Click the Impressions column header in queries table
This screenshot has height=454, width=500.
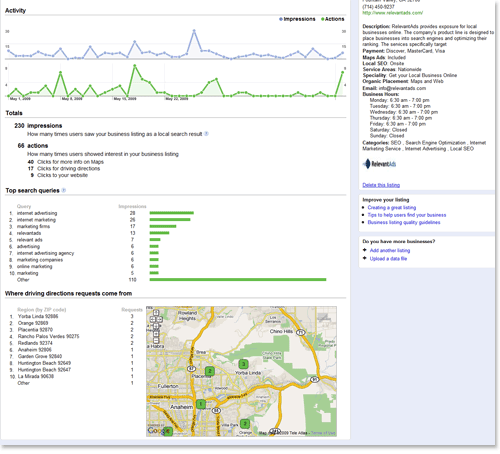132,206
